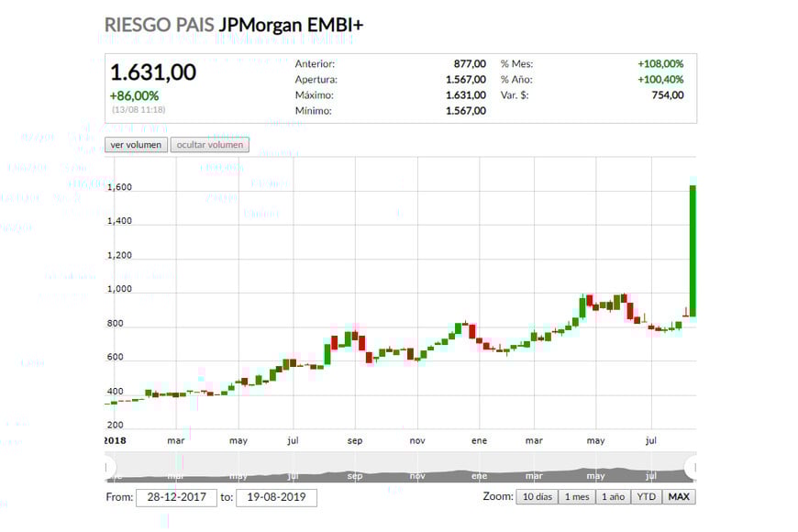Choose the YTD zoom option
Image resolution: width=798 pixels, height=532 pixels.
[x=647, y=497]
